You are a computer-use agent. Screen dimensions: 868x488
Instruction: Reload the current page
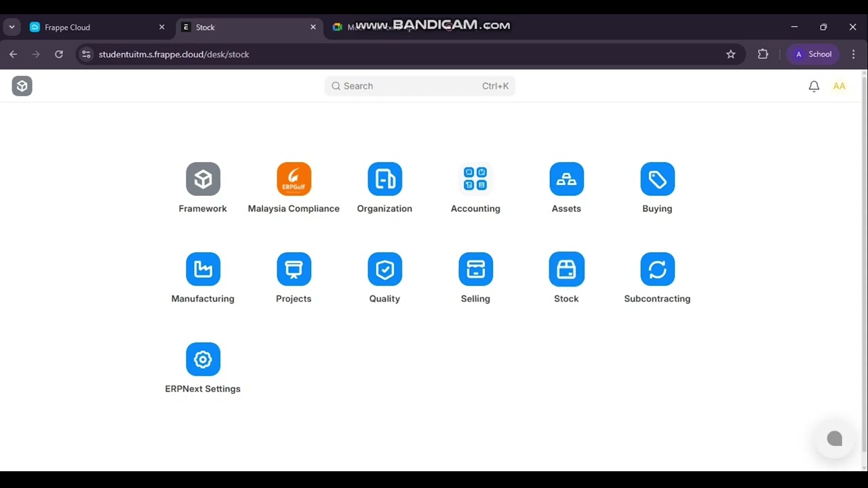(59, 54)
